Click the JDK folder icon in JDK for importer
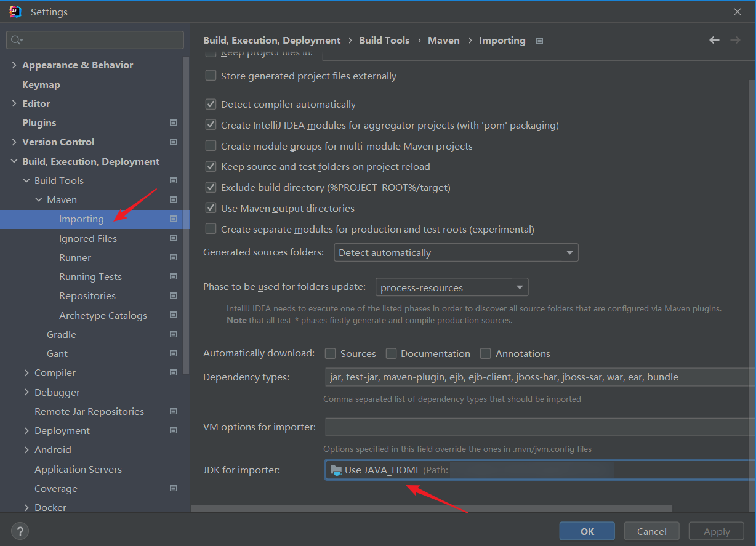Viewport: 756px width, 546px height. click(336, 470)
